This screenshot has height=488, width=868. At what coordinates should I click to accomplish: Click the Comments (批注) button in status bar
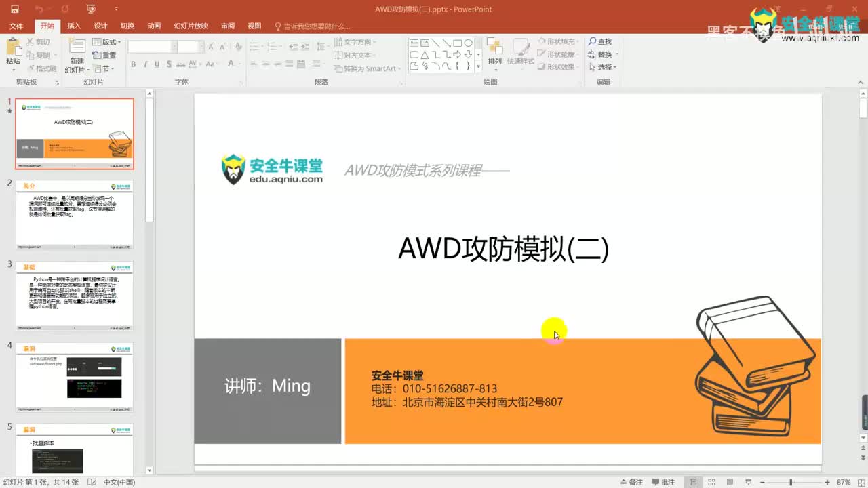pyautogui.click(x=663, y=482)
